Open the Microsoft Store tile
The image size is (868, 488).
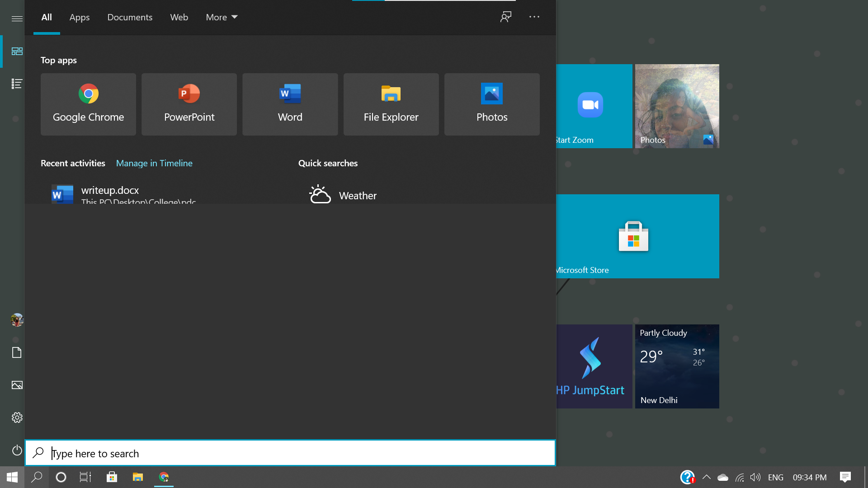click(637, 236)
